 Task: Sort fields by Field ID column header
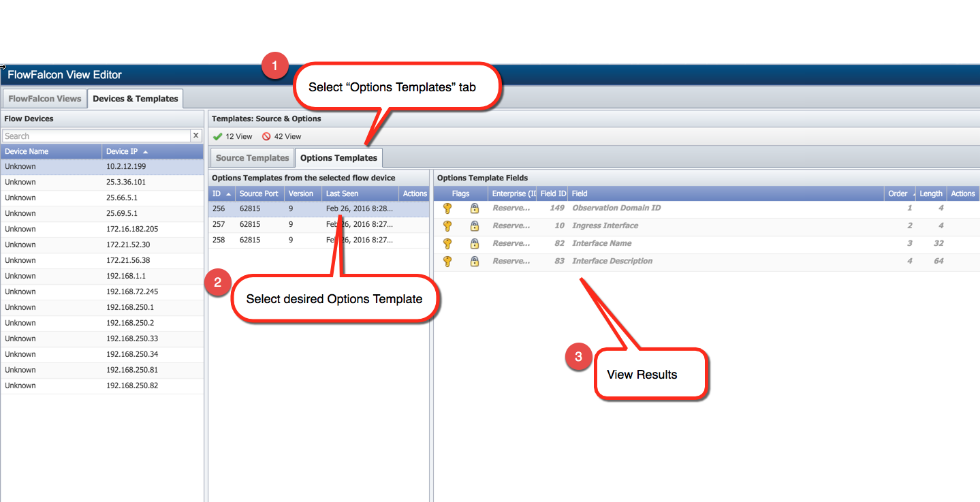click(552, 193)
